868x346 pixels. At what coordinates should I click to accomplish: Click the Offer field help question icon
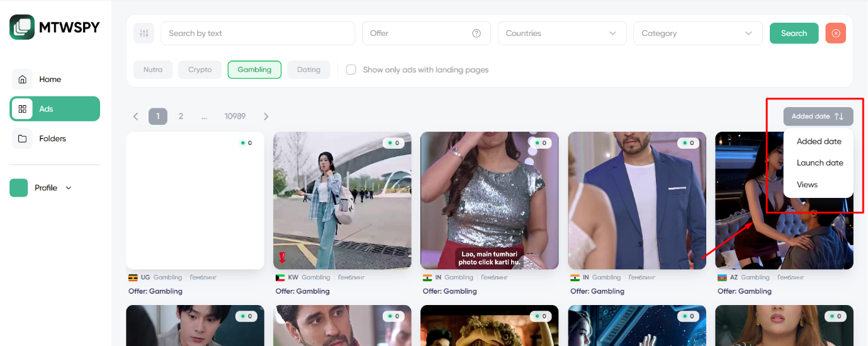coord(476,33)
